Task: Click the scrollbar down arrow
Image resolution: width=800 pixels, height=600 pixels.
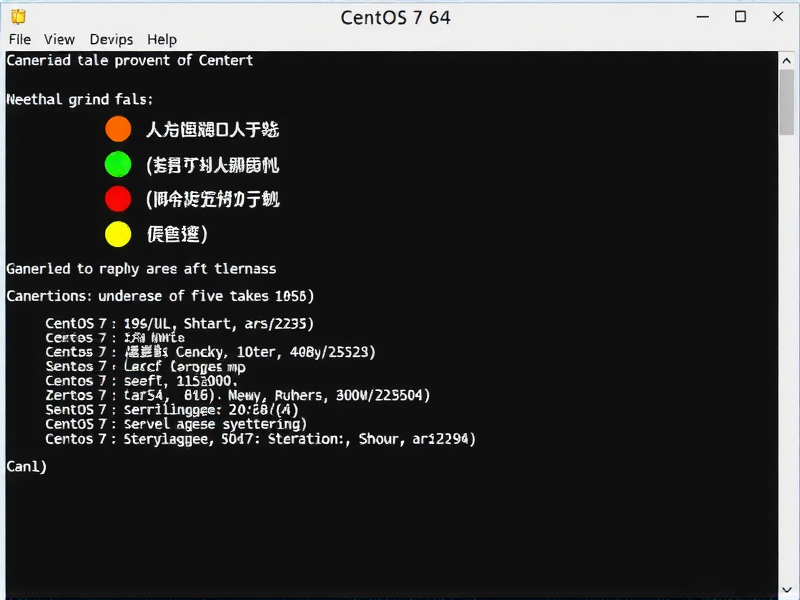Action: [785, 588]
